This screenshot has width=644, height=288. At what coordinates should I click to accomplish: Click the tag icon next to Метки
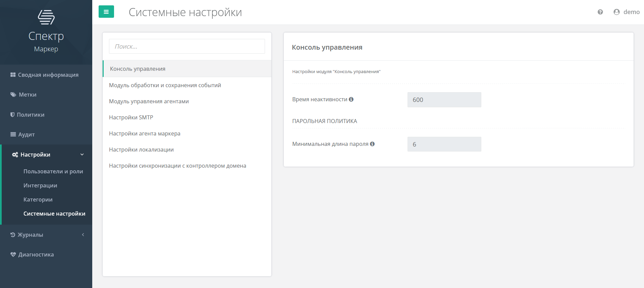coord(13,95)
